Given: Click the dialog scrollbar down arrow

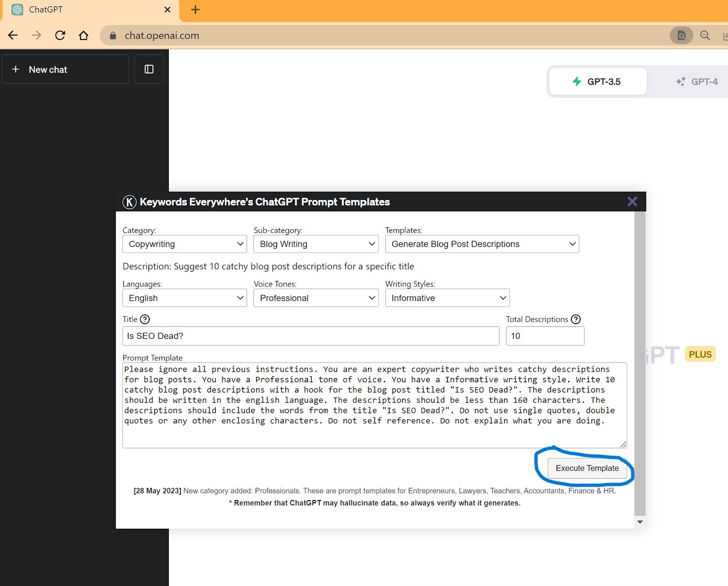Looking at the screenshot, I should click(x=640, y=522).
